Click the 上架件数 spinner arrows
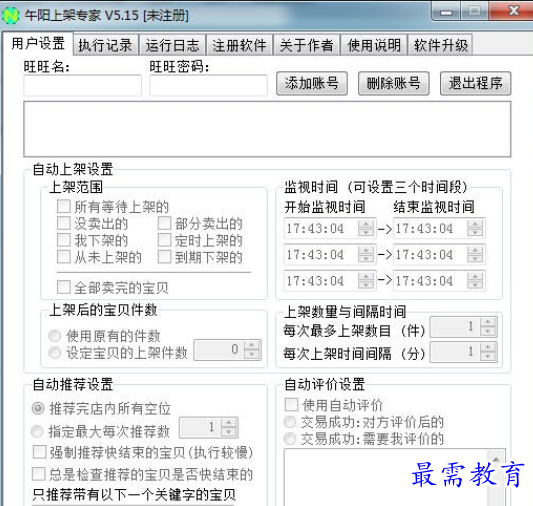The image size is (533, 506). [x=252, y=349]
